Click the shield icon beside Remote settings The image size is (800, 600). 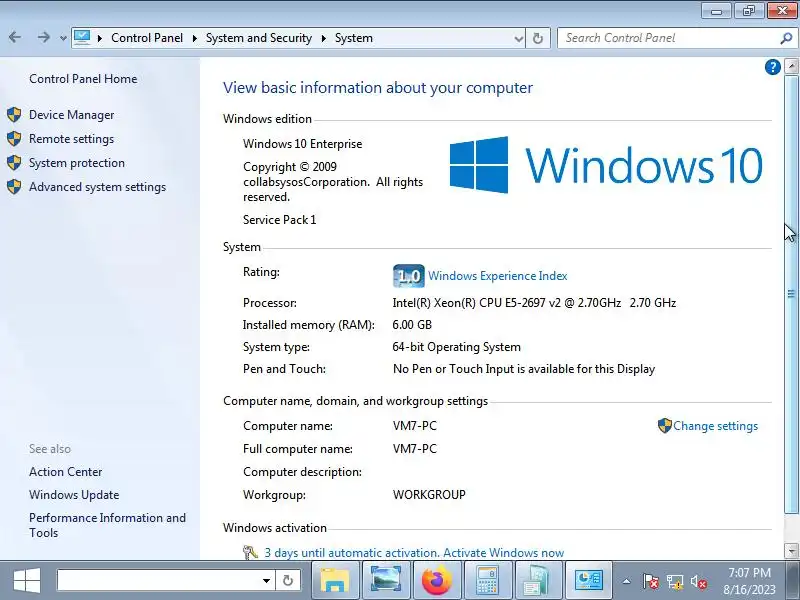coord(14,139)
